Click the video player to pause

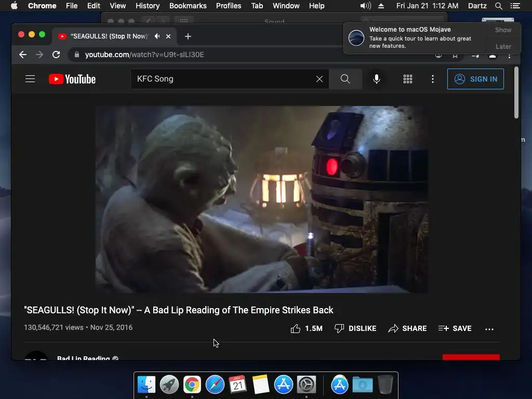261,199
